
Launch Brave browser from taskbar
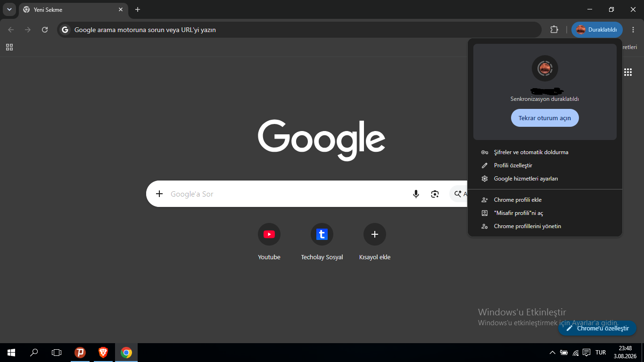pos(103,353)
